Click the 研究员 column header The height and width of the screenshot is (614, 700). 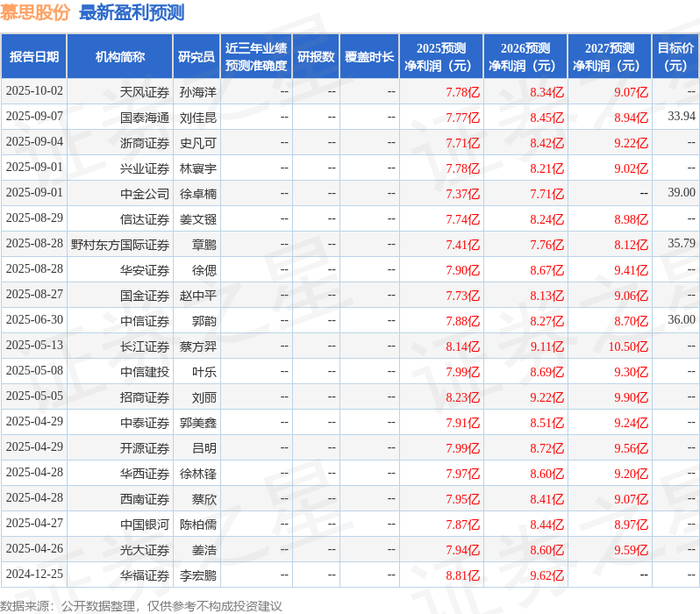(x=196, y=57)
